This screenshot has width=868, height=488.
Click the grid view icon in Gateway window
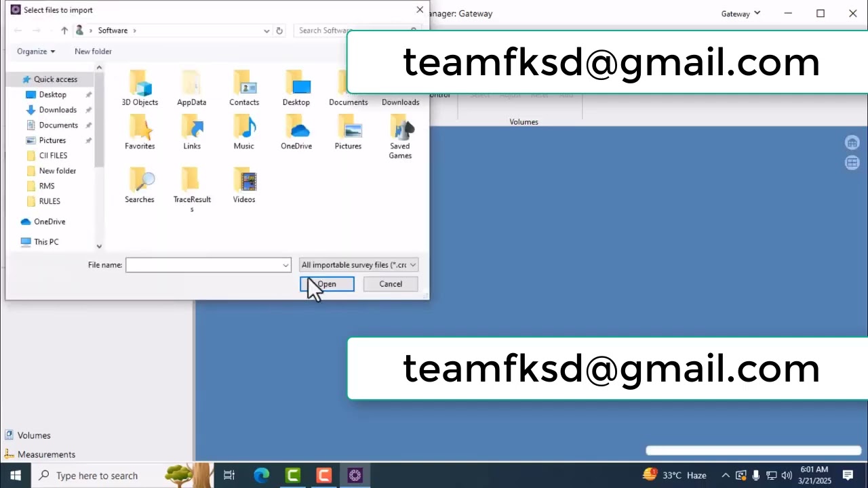click(852, 142)
